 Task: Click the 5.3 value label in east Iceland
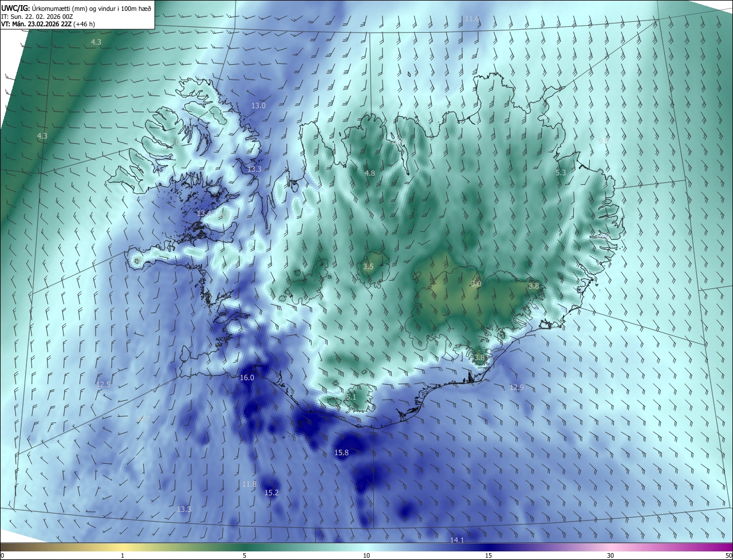[561, 172]
